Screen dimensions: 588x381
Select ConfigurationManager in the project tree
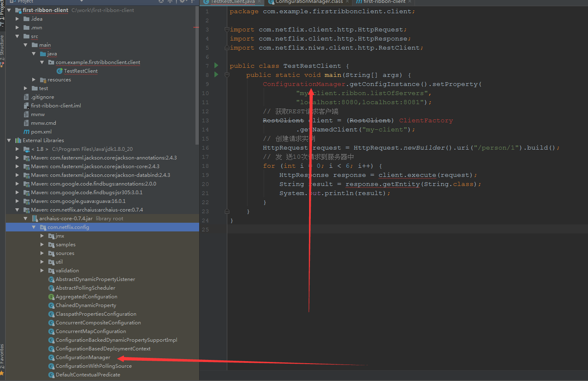[x=83, y=357]
